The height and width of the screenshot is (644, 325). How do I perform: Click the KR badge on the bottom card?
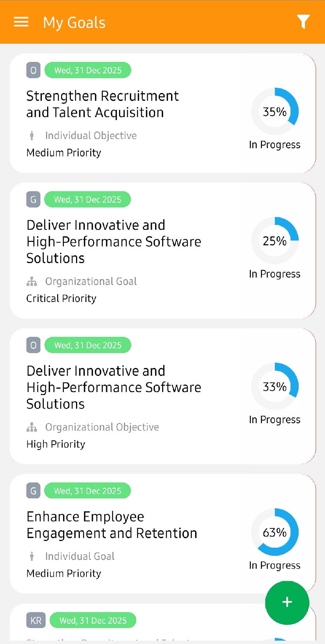pos(36,620)
